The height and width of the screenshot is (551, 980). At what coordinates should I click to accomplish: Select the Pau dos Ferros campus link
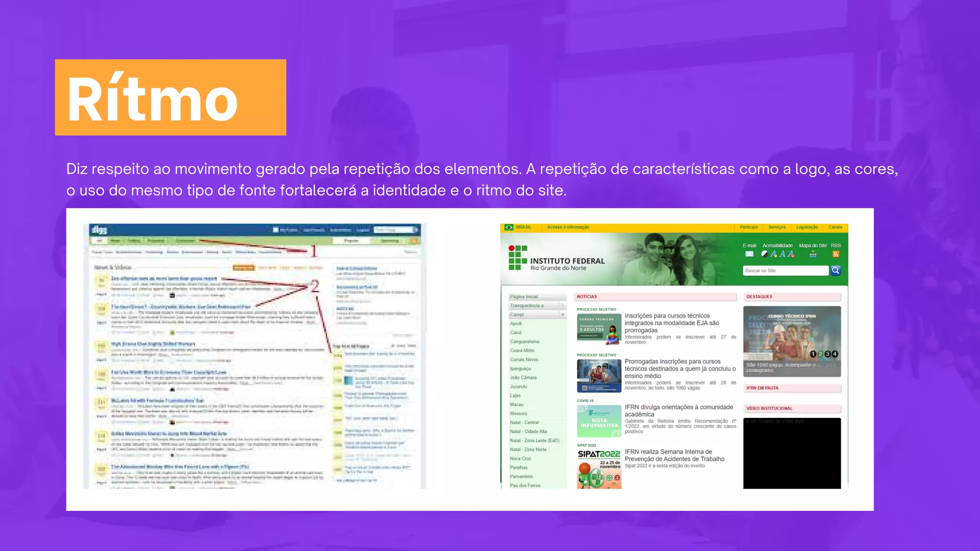[525, 485]
